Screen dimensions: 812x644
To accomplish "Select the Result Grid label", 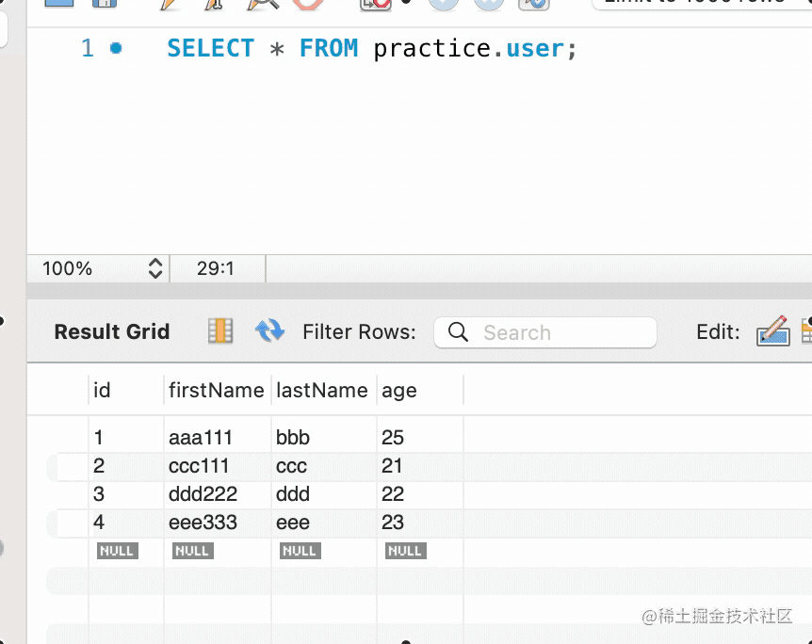I will tap(111, 331).
